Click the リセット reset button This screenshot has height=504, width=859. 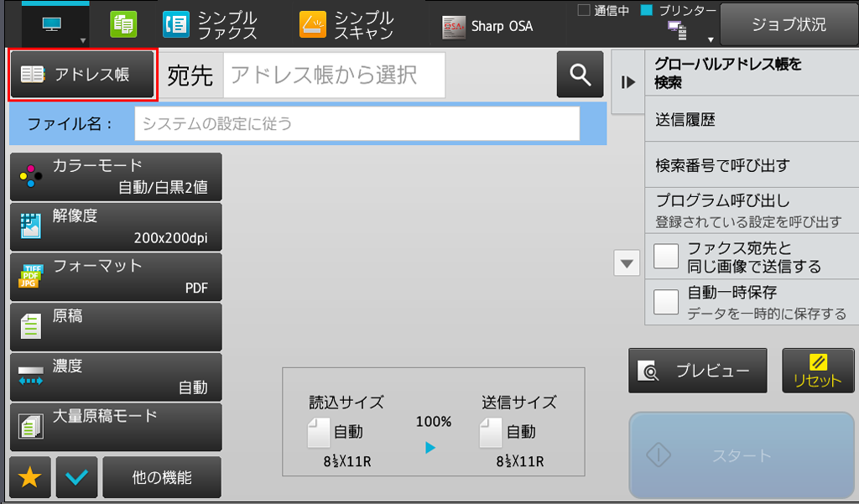(x=818, y=371)
